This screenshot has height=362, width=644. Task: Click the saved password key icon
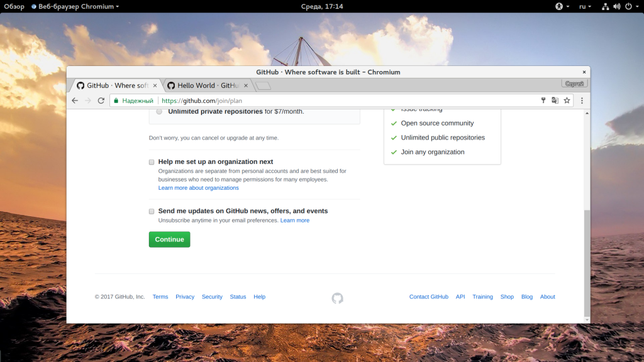(x=543, y=101)
